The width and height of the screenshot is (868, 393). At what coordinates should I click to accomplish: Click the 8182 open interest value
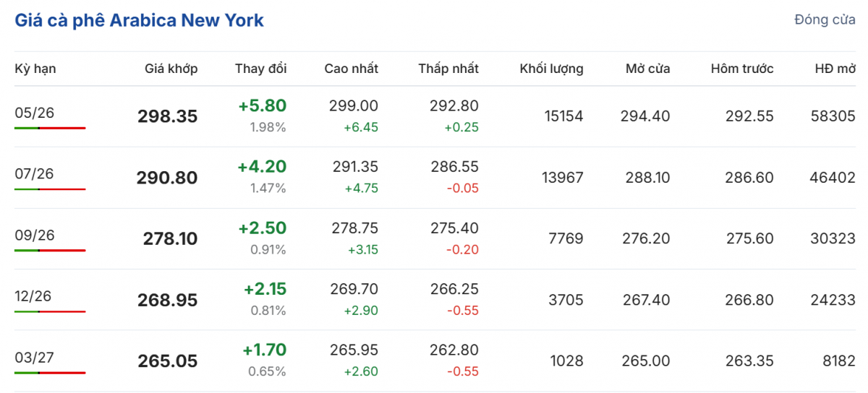[839, 360]
